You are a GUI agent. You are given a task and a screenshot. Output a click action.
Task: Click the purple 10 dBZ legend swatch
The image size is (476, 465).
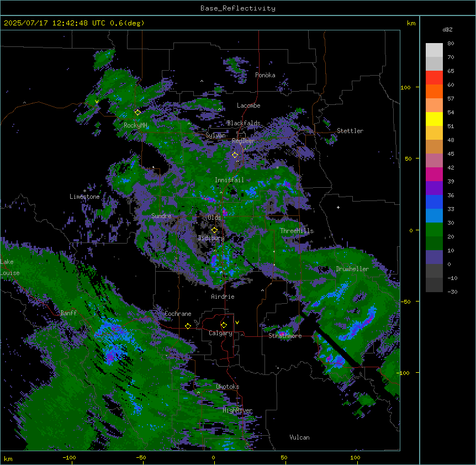434,257
